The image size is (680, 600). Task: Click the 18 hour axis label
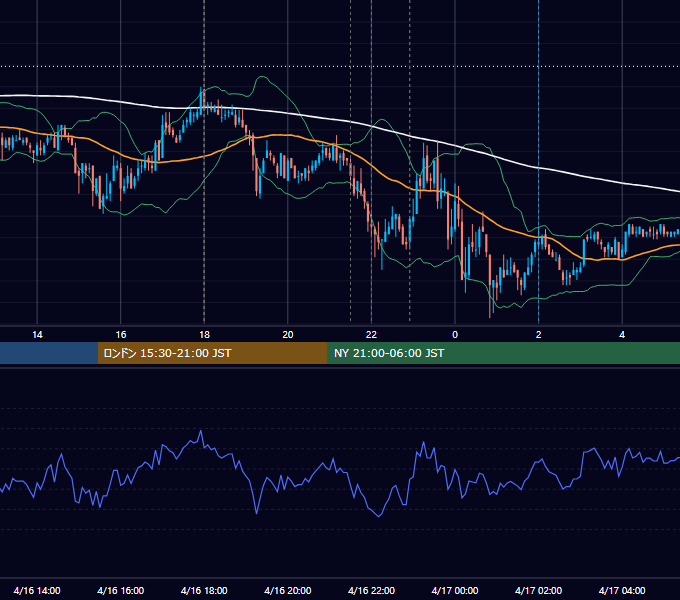(204, 335)
